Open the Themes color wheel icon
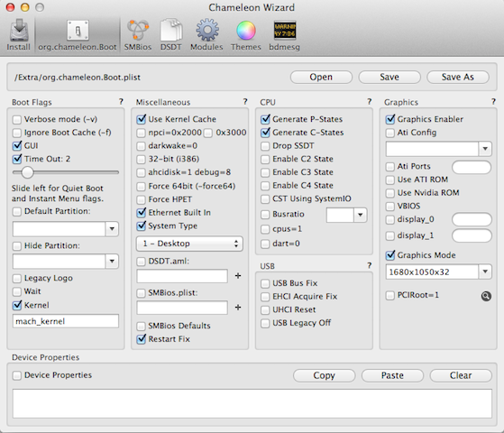Viewport: 504px width, 433px height. 246,35
